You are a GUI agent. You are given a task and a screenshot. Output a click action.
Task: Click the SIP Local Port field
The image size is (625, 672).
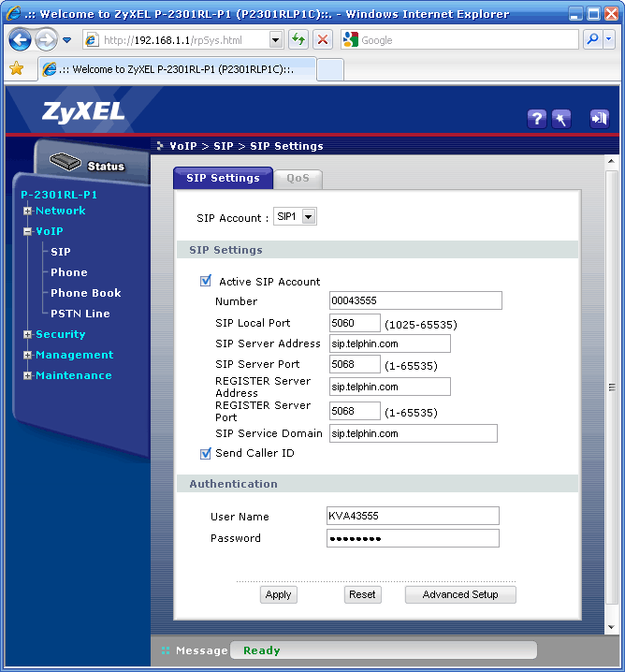point(355,323)
